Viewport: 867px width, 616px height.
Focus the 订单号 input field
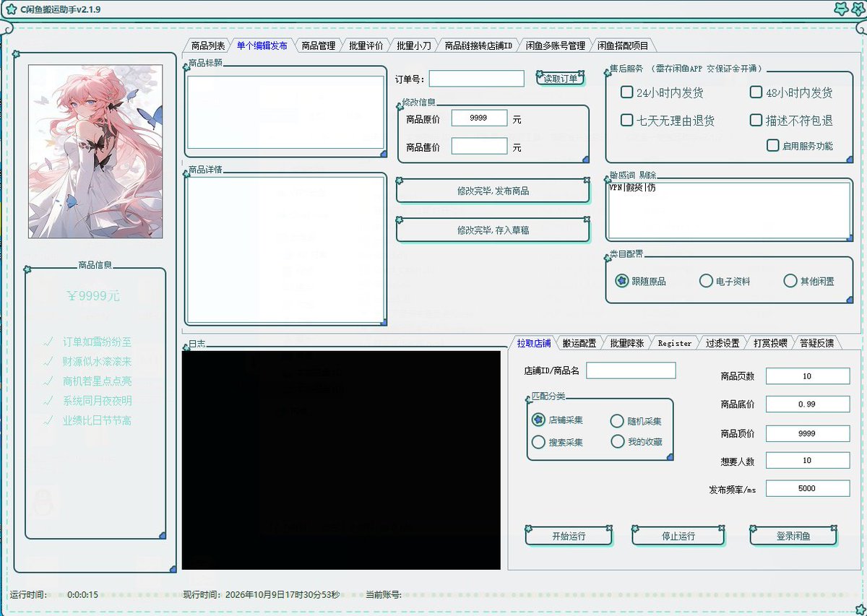tap(477, 79)
